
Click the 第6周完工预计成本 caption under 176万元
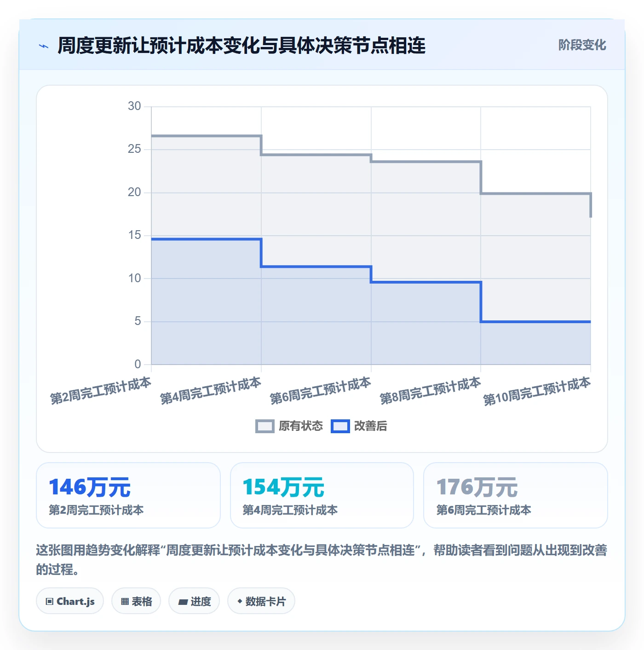click(484, 510)
